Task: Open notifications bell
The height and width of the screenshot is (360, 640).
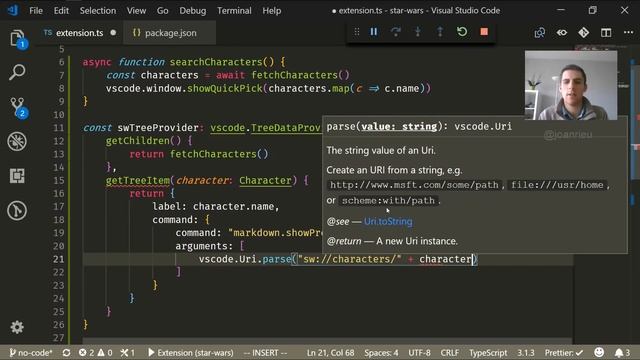Action: click(x=622, y=353)
